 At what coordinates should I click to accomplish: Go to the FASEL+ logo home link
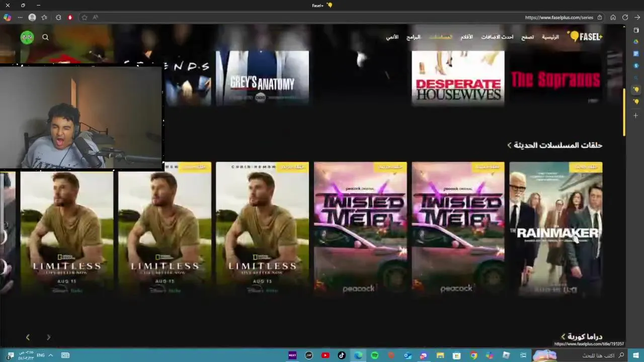point(585,36)
